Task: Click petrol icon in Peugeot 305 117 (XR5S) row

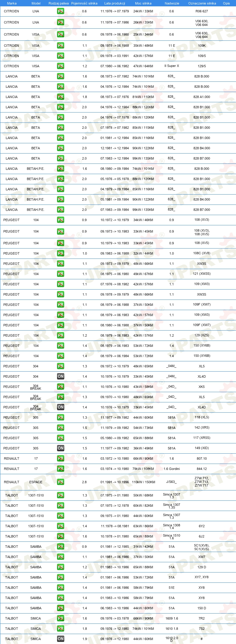Action: pos(60,438)
